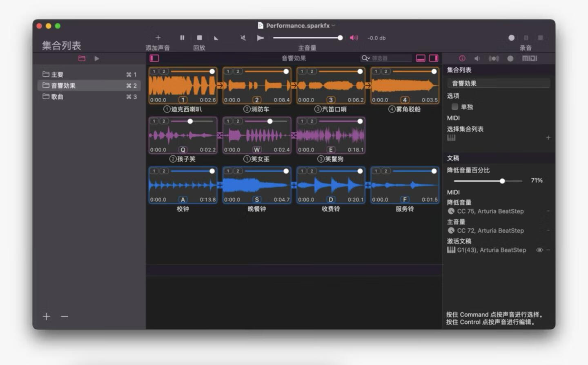Click the play triangle beside master volume
This screenshot has height=365, width=588.
tap(260, 38)
